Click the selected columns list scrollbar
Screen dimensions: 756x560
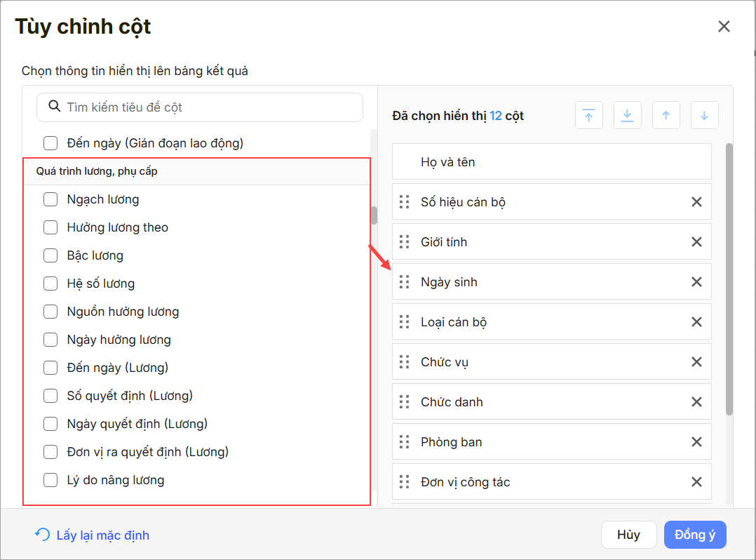click(729, 281)
